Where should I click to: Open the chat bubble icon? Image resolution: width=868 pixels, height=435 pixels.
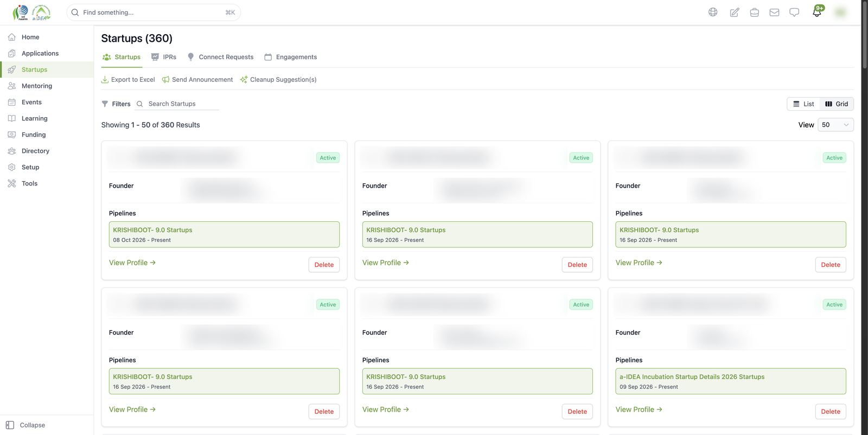[794, 12]
